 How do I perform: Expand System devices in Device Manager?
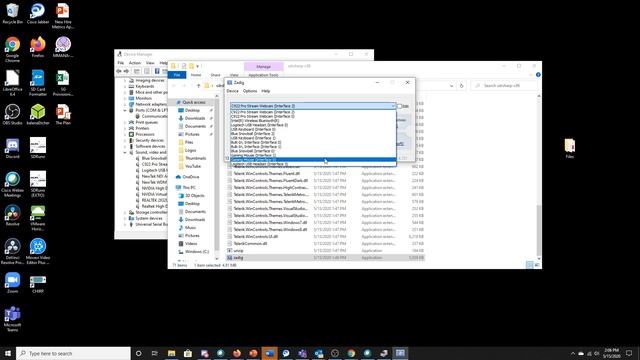125,218
